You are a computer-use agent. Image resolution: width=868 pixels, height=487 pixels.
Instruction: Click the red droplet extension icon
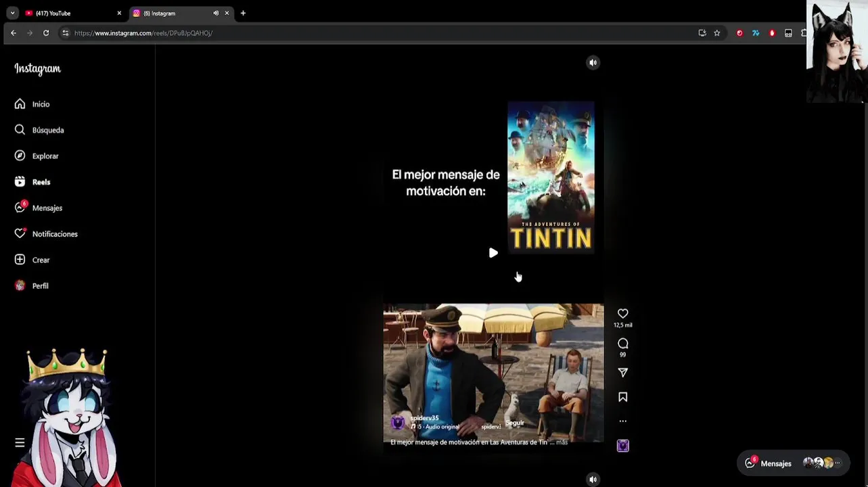point(772,32)
